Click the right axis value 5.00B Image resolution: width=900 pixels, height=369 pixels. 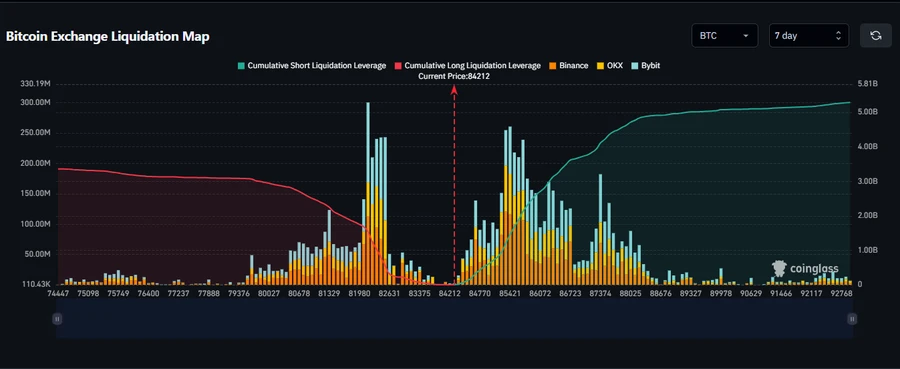pyautogui.click(x=867, y=111)
